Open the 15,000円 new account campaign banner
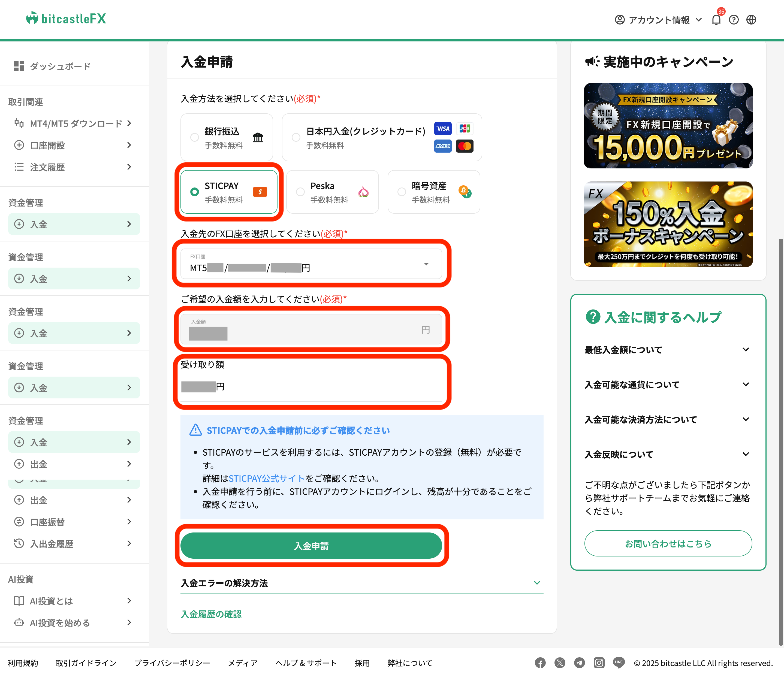784x678 pixels. (668, 126)
